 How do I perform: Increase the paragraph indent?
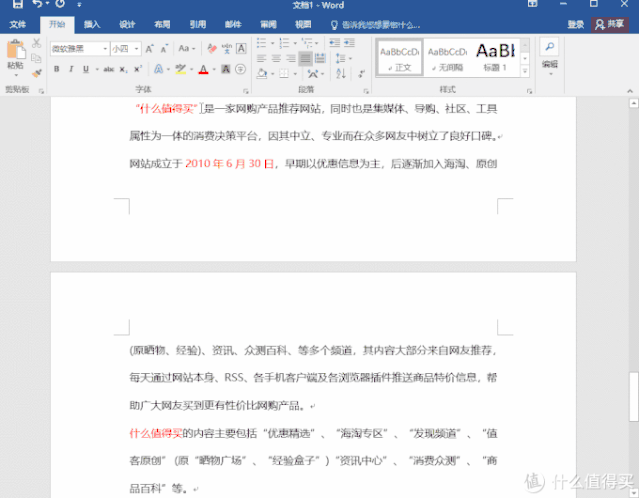(349, 43)
